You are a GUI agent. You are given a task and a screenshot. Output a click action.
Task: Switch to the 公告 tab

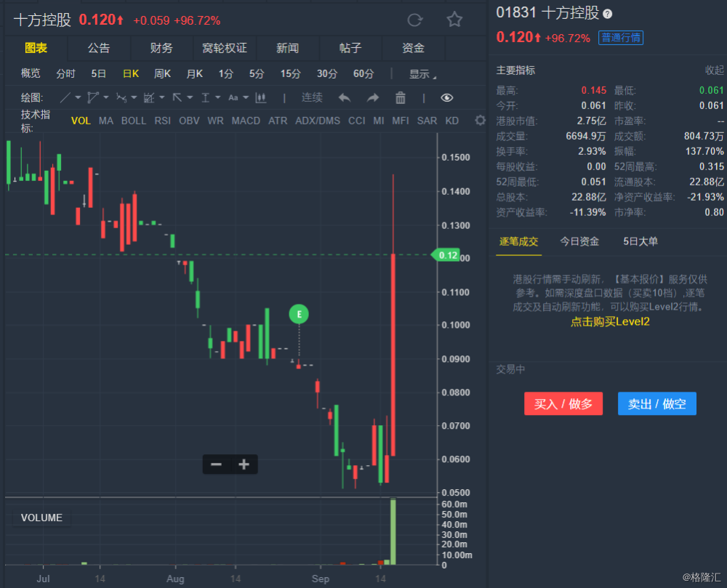click(x=99, y=48)
